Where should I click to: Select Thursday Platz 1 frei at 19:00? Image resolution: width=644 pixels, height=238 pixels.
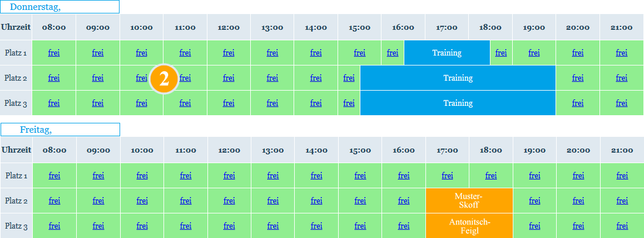pos(534,53)
